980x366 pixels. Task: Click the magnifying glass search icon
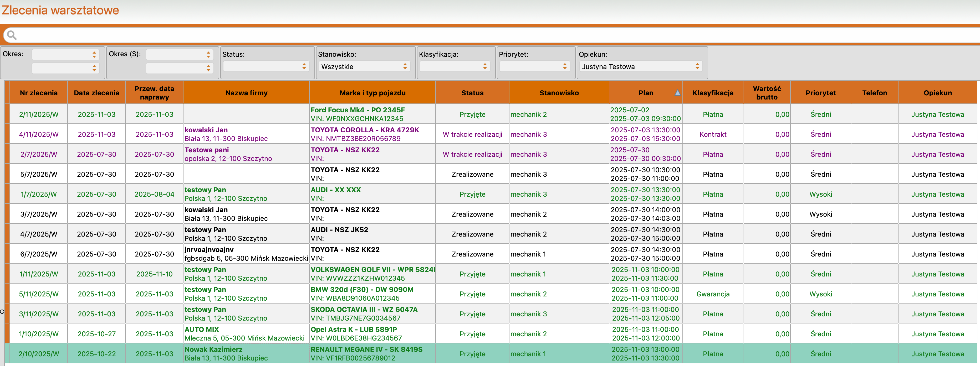(12, 35)
